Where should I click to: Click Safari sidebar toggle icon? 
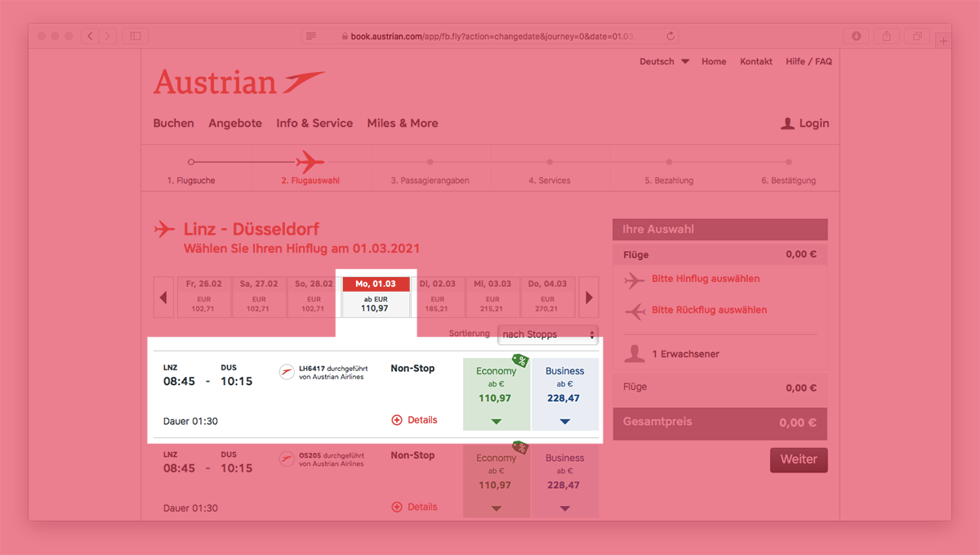coord(136,36)
